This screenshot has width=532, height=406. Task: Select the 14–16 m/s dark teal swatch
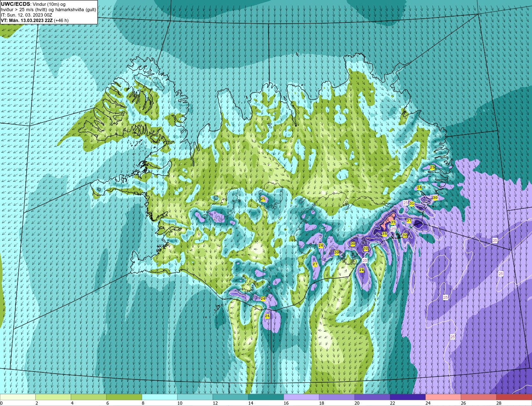(x=266, y=397)
